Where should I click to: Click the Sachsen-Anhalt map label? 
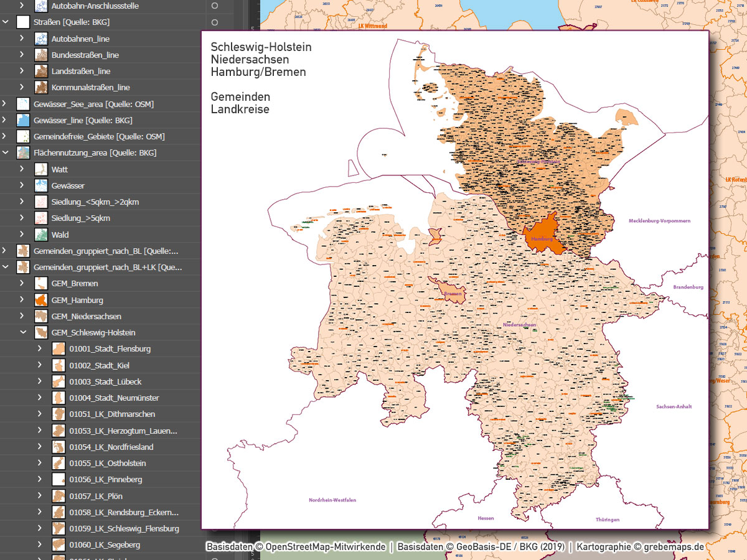(x=674, y=406)
